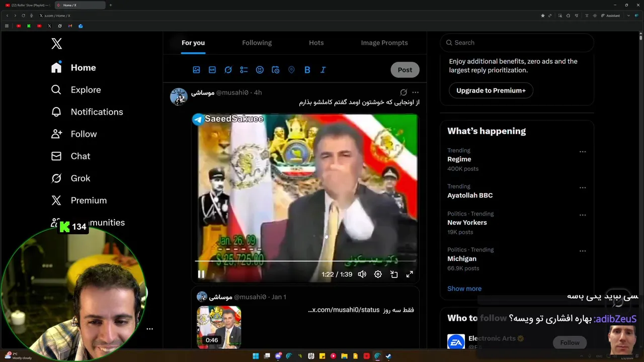Seek on the video progress bar

(x=305, y=261)
